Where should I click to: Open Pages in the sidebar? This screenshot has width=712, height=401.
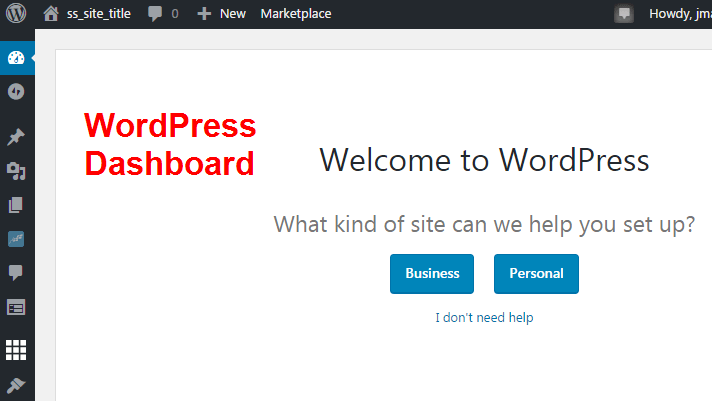[16, 205]
